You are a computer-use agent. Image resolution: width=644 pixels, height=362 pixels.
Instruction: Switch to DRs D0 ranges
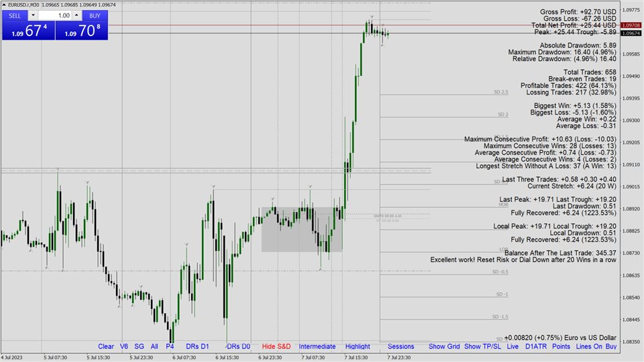click(238, 347)
